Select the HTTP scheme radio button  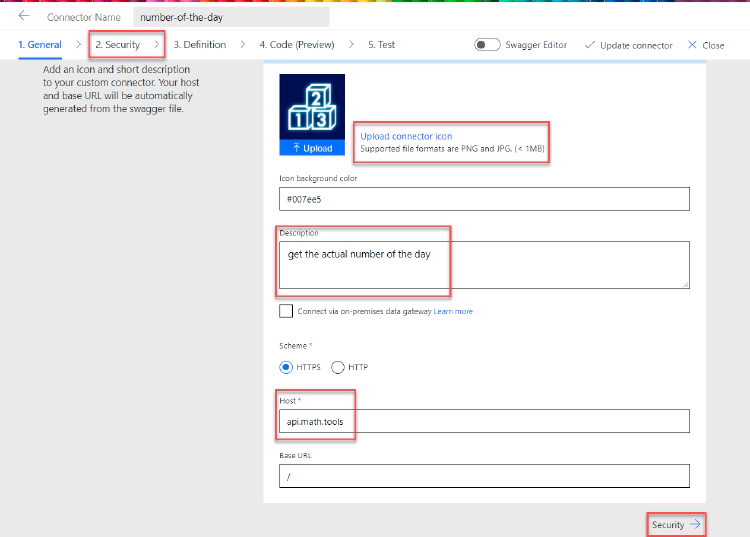tap(338, 367)
